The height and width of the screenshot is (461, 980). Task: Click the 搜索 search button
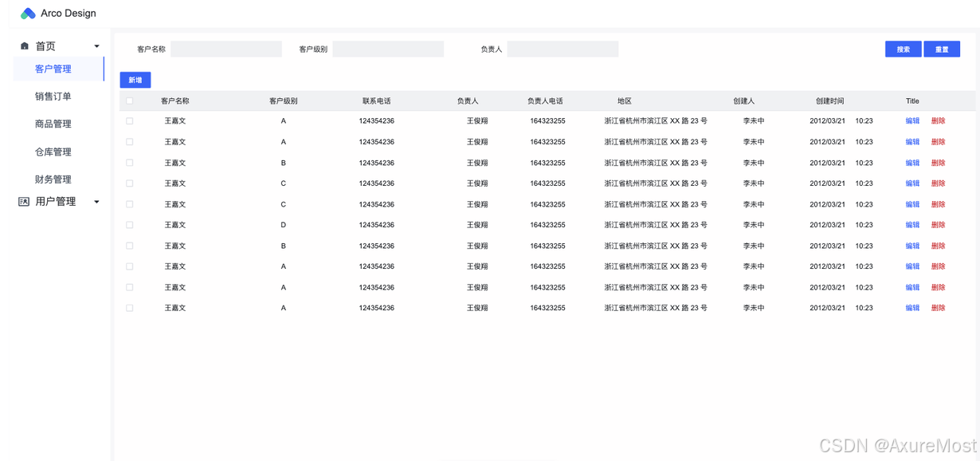(903, 49)
